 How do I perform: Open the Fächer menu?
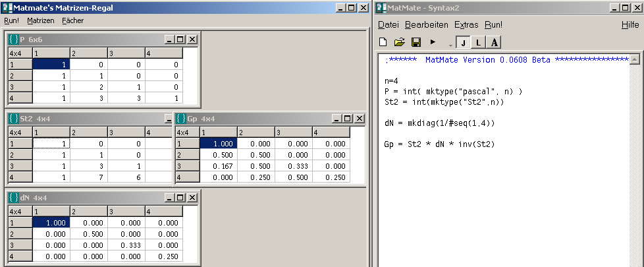[73, 20]
